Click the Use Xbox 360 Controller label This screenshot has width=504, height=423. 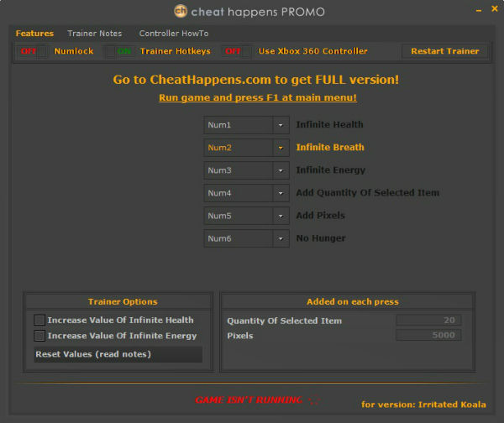[x=313, y=51]
